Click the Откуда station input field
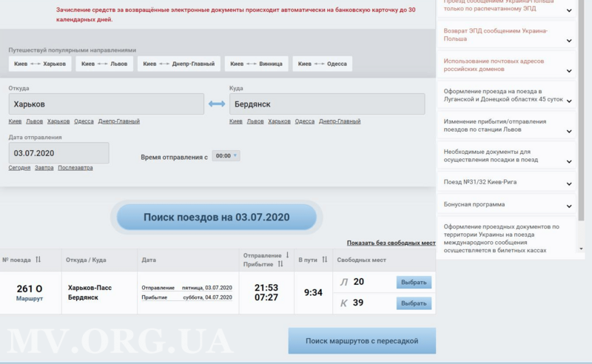592x364 pixels. click(106, 104)
